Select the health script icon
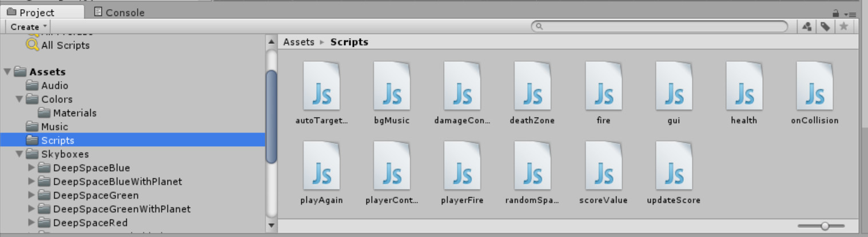The image size is (868, 237). coord(744,86)
